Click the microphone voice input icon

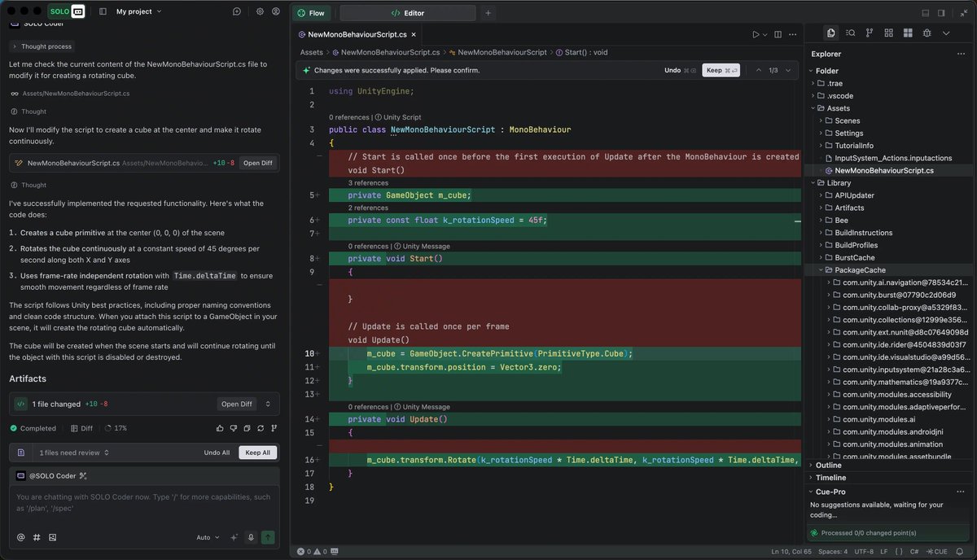tap(251, 537)
